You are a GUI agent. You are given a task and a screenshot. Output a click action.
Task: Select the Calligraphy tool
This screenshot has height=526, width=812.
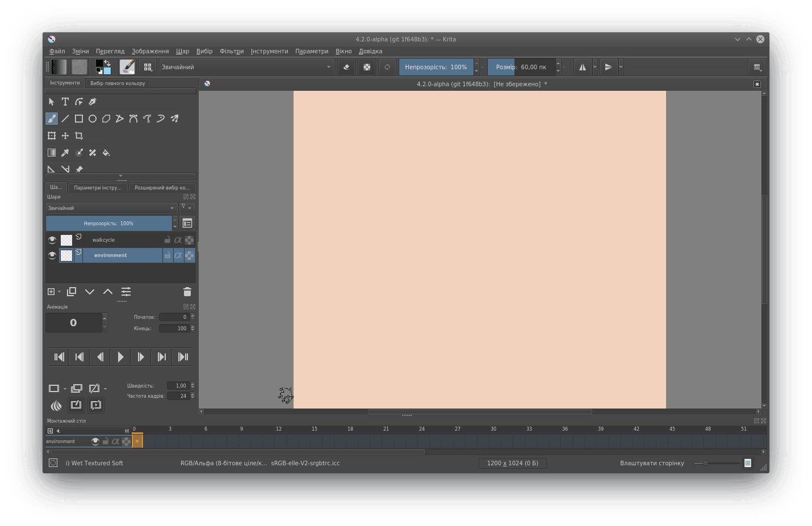tap(93, 102)
